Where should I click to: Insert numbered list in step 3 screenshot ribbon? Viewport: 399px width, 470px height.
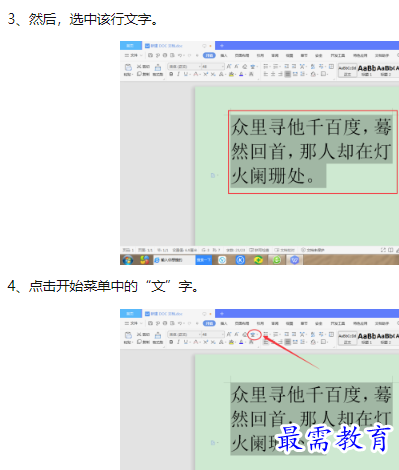pos(275,66)
